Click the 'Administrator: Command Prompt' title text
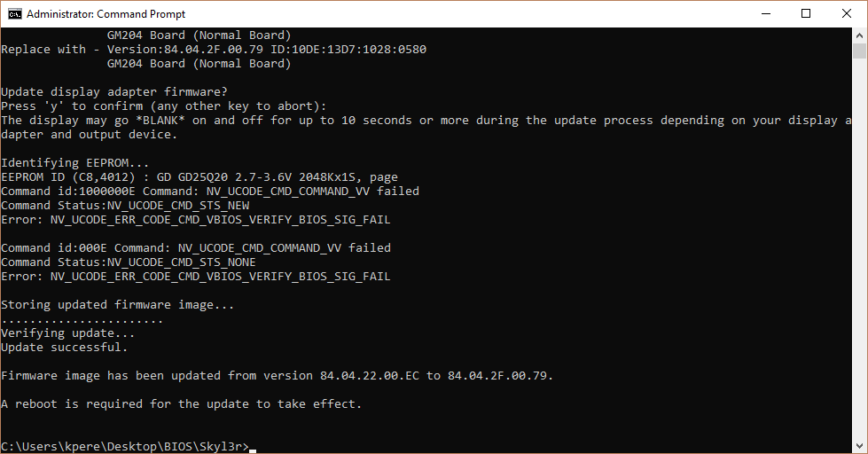 pos(106,14)
